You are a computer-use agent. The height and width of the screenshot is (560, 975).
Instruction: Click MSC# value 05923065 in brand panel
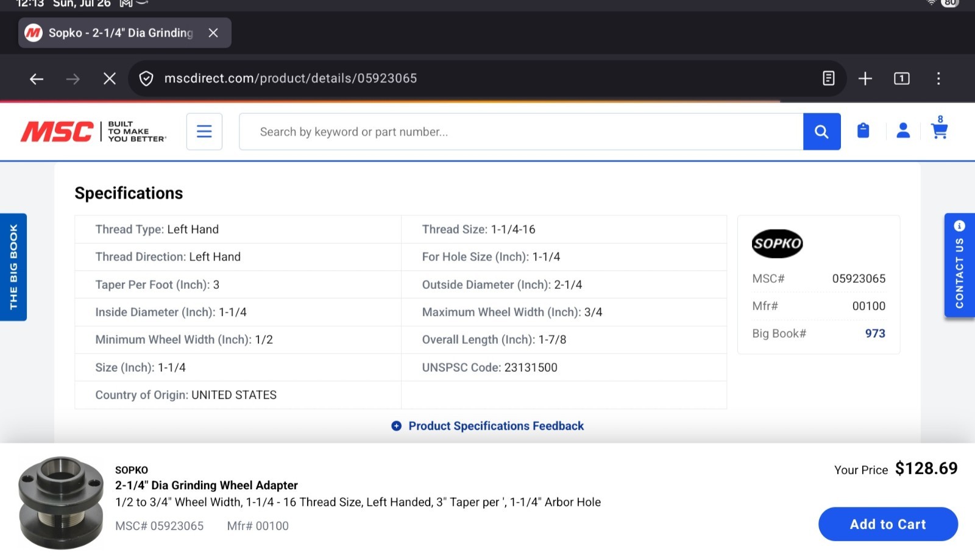tap(859, 278)
